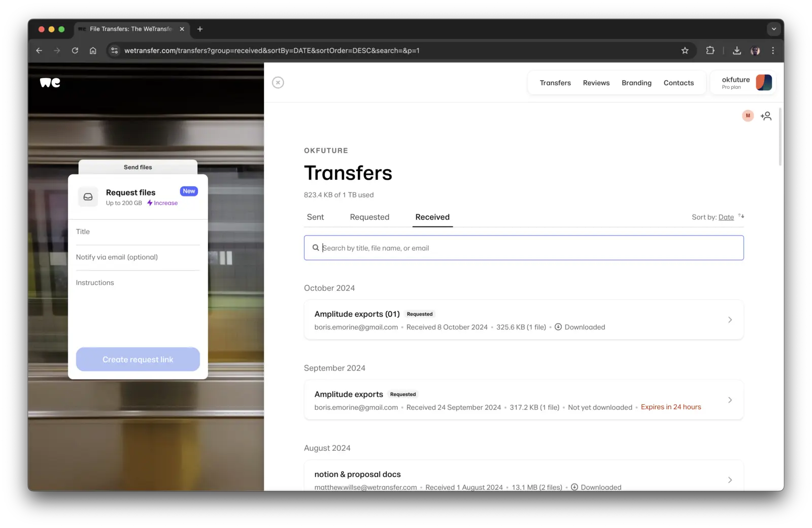Click Expires in 24 hours warning

click(x=671, y=407)
